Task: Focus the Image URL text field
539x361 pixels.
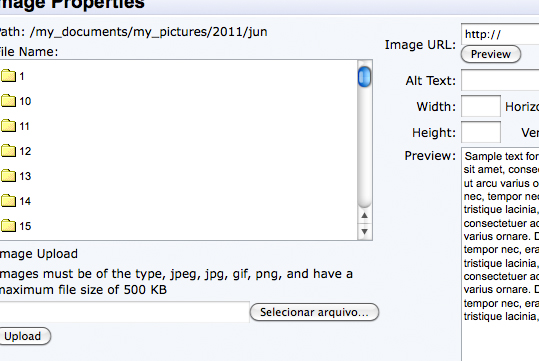Action: pos(500,34)
